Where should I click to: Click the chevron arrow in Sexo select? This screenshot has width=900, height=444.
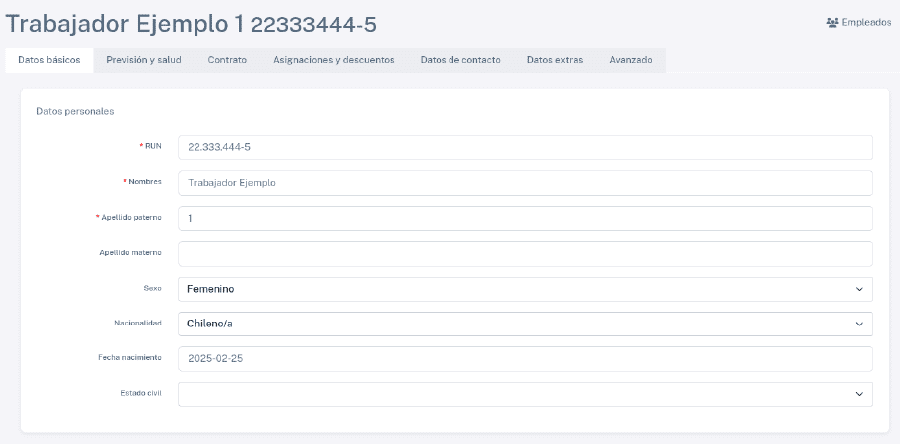point(858,289)
